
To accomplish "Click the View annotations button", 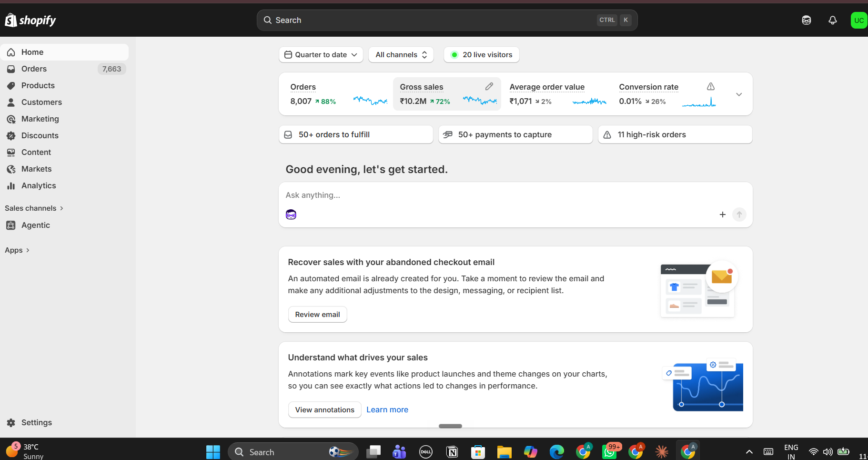I will (x=325, y=410).
